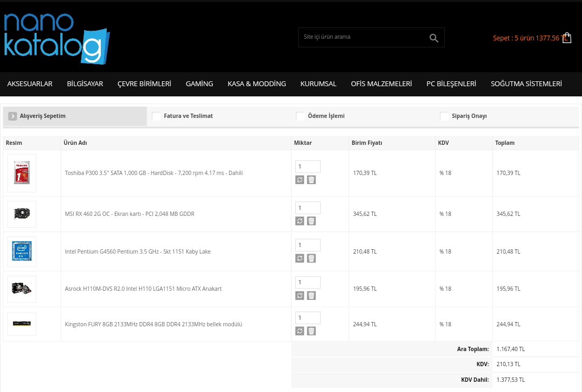
Task: Click the Kingston memory module thumbnail
Action: coord(22,324)
